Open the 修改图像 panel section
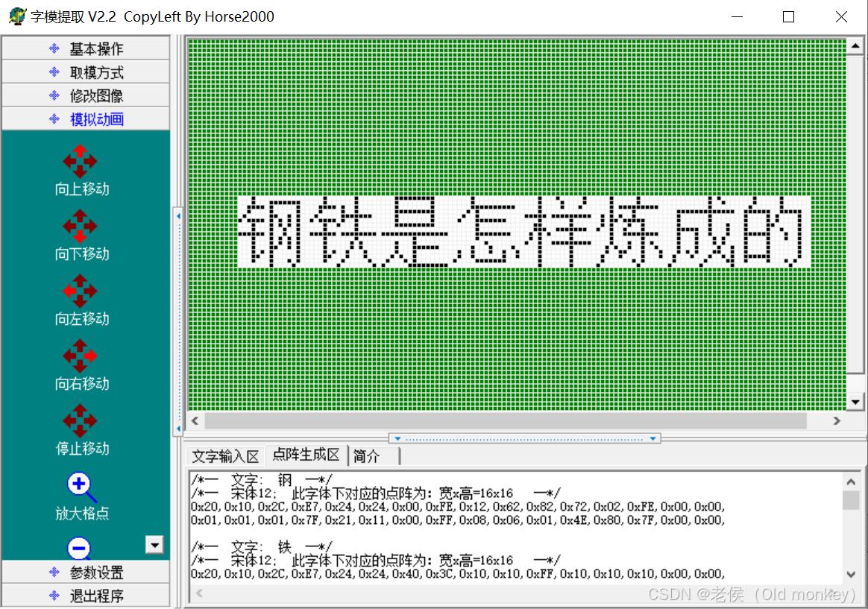868x609 pixels. [x=86, y=95]
